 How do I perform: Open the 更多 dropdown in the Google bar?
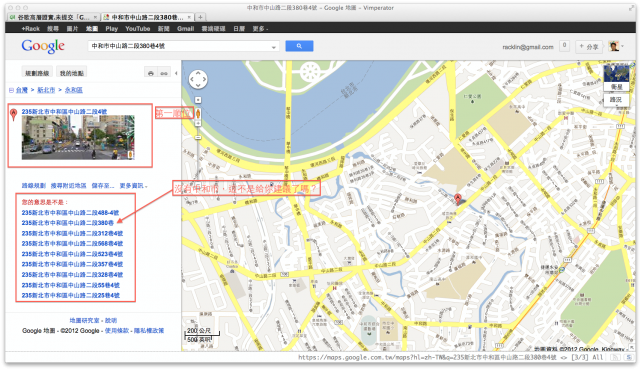260,29
